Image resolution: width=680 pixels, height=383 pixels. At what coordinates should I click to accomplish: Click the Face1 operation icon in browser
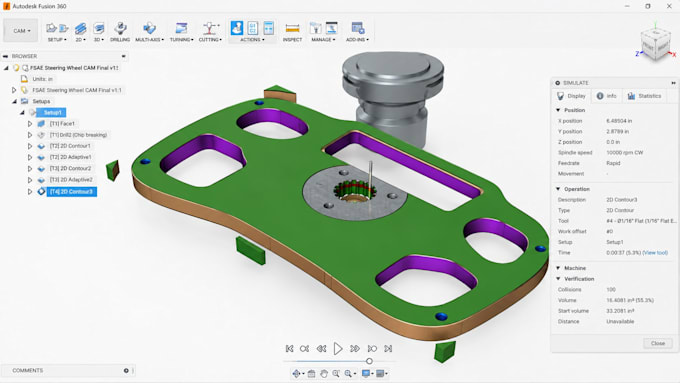[x=41, y=124]
